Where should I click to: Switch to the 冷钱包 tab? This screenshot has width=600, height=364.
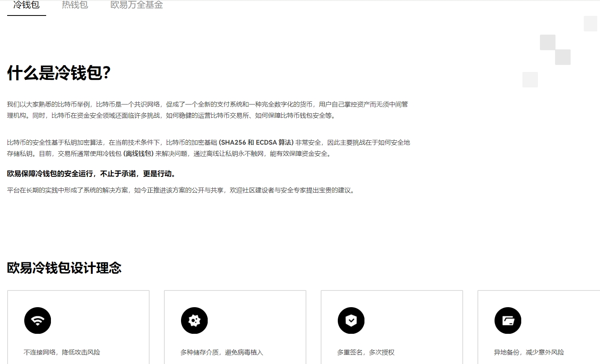[26, 5]
